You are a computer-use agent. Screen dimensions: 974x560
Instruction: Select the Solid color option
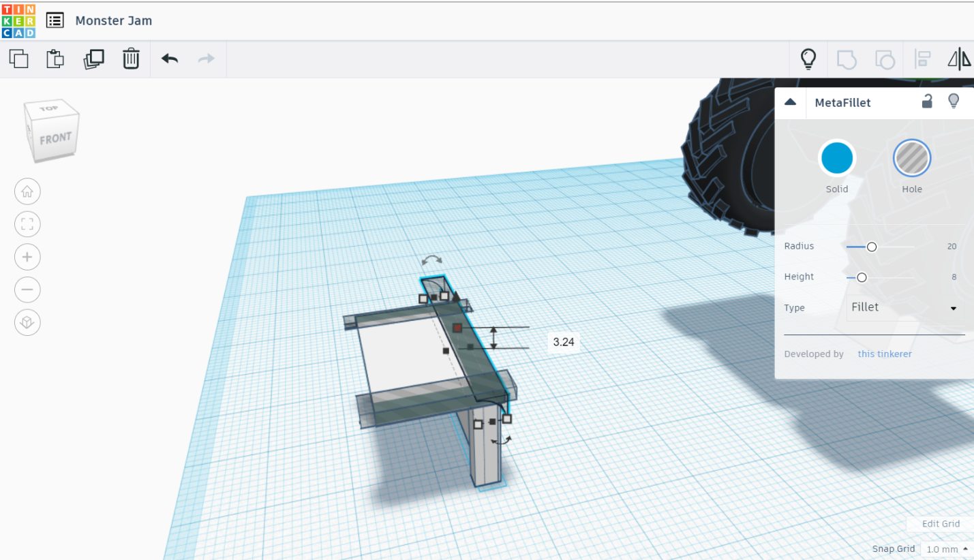click(x=837, y=158)
